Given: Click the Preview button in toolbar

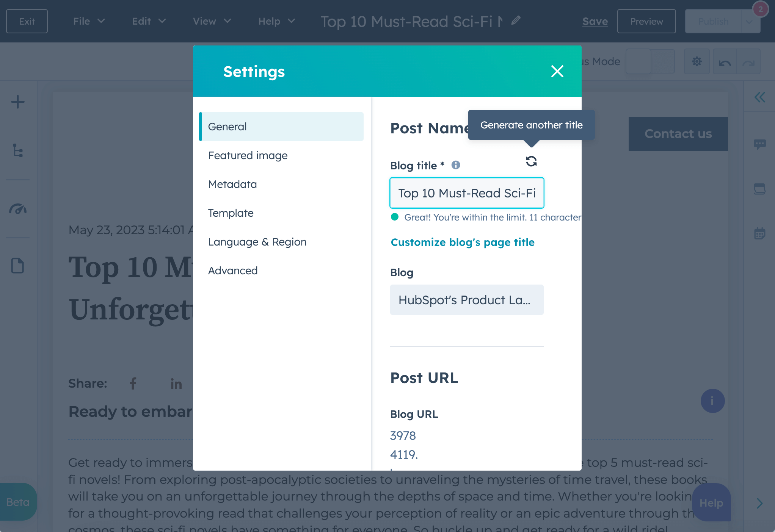Looking at the screenshot, I should pos(646,21).
